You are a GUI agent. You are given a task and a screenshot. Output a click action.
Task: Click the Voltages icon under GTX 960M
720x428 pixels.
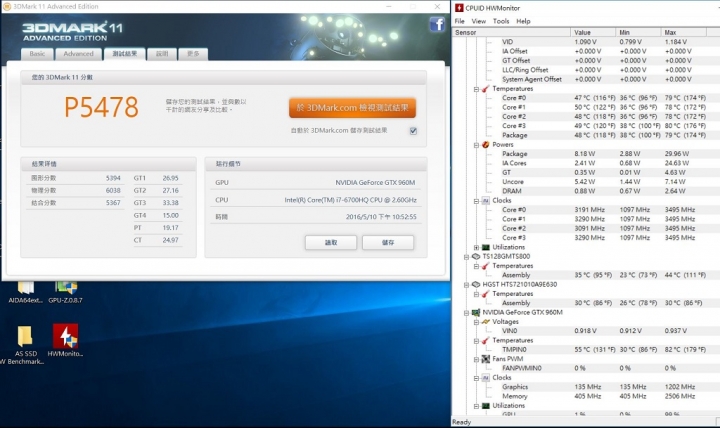pyautogui.click(x=485, y=322)
